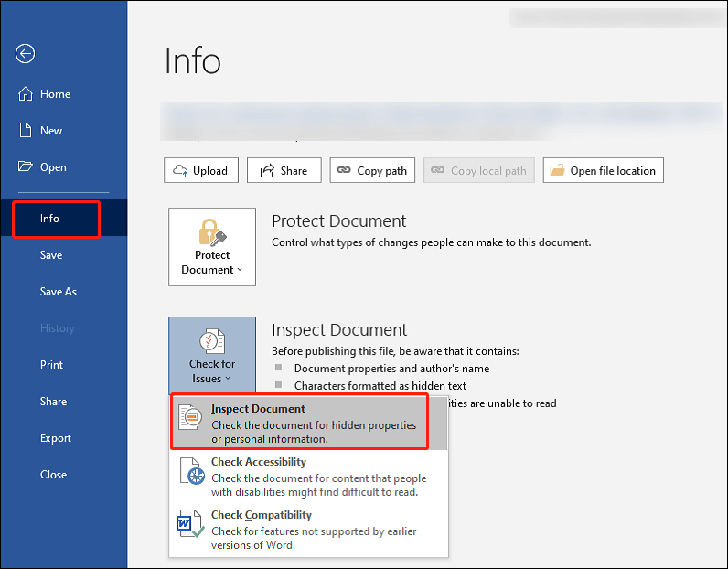Open the Protect Document dropdown button
The image size is (728, 569).
pos(212,247)
